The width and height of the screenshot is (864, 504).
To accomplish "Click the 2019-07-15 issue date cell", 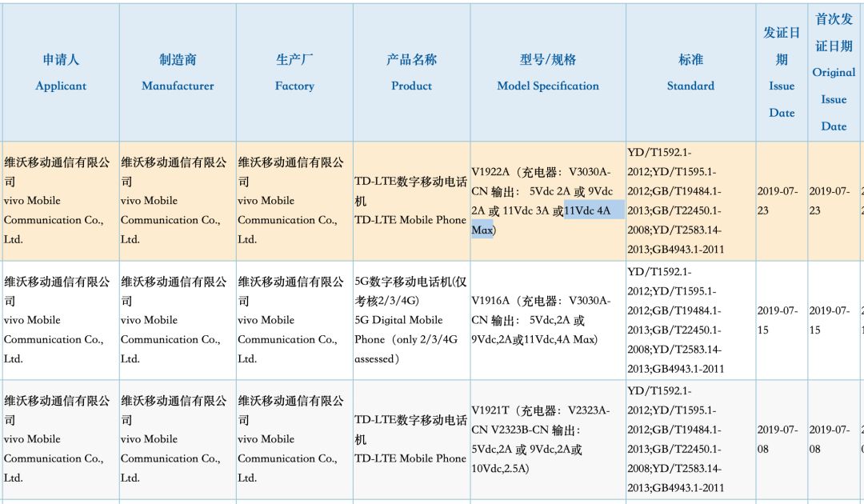I will (782, 320).
